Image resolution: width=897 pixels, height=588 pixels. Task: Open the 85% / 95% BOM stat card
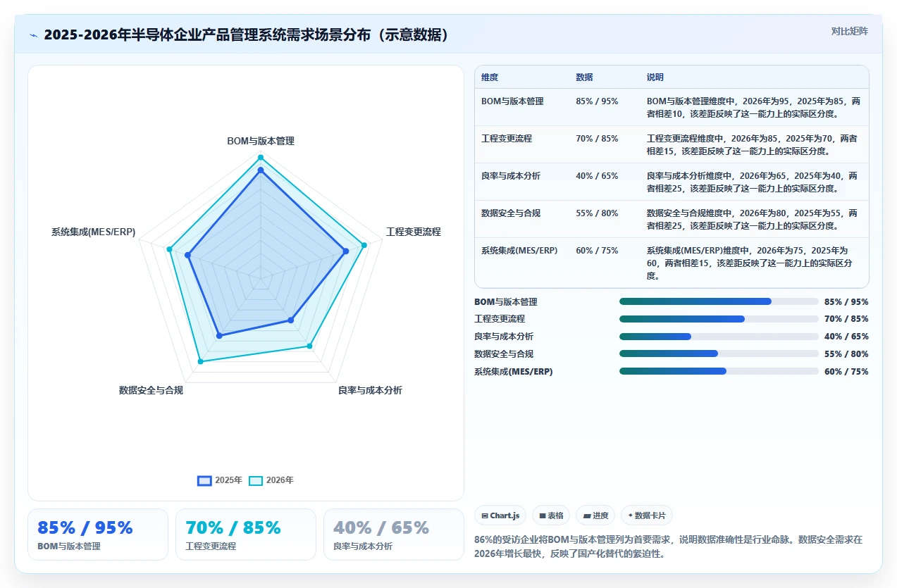pos(98,534)
